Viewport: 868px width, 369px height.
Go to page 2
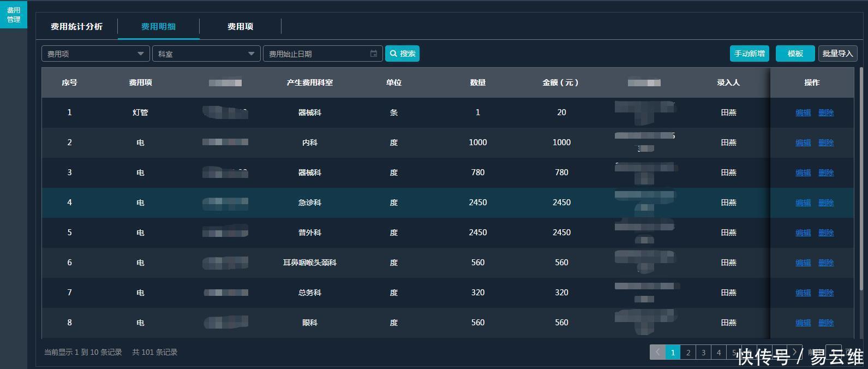688,352
